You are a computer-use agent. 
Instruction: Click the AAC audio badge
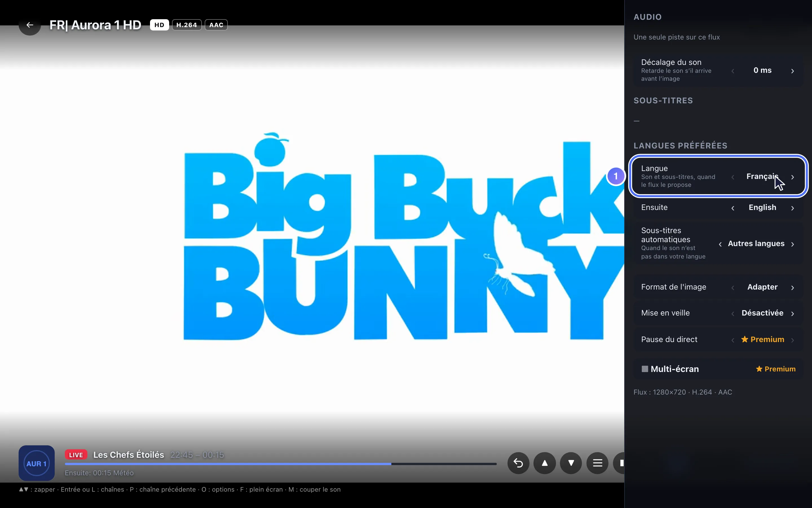[216, 25]
